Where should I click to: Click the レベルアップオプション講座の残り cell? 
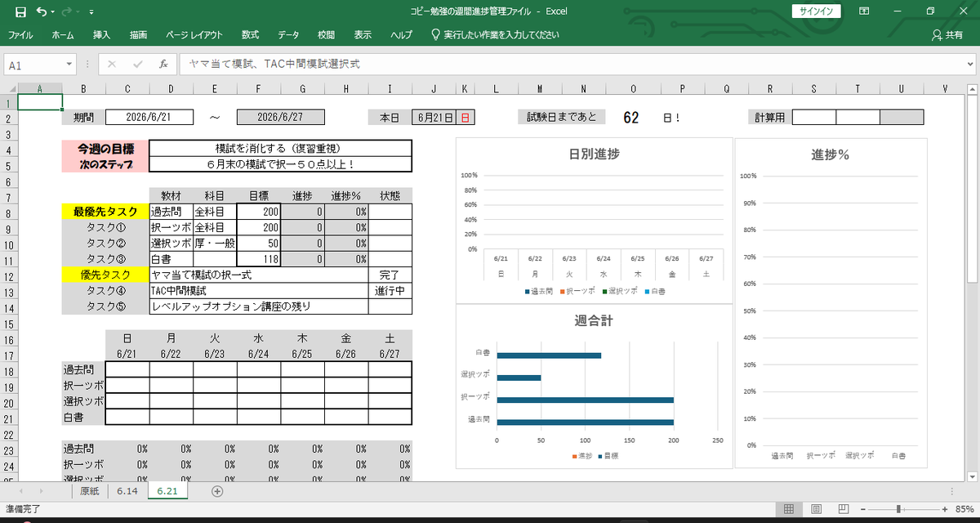click(259, 306)
